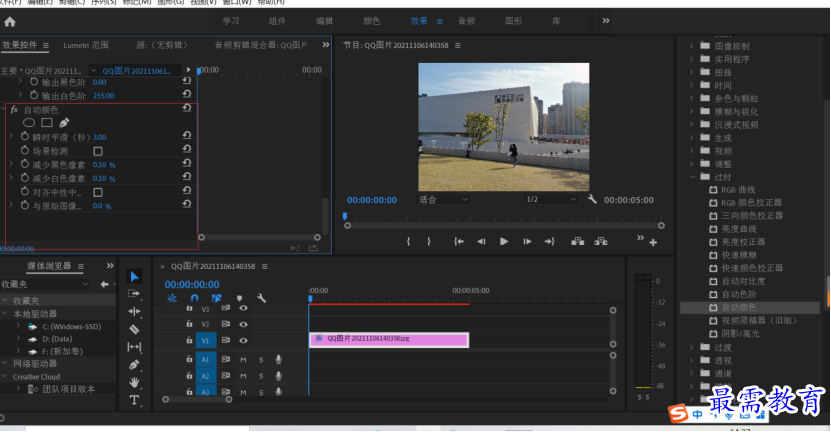Select the Track Select Forward tool

[134, 294]
